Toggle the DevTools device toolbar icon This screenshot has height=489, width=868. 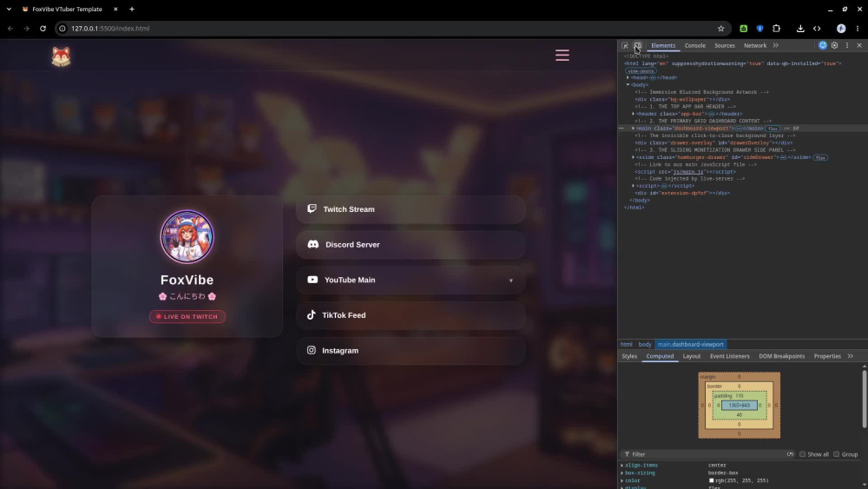click(x=638, y=45)
